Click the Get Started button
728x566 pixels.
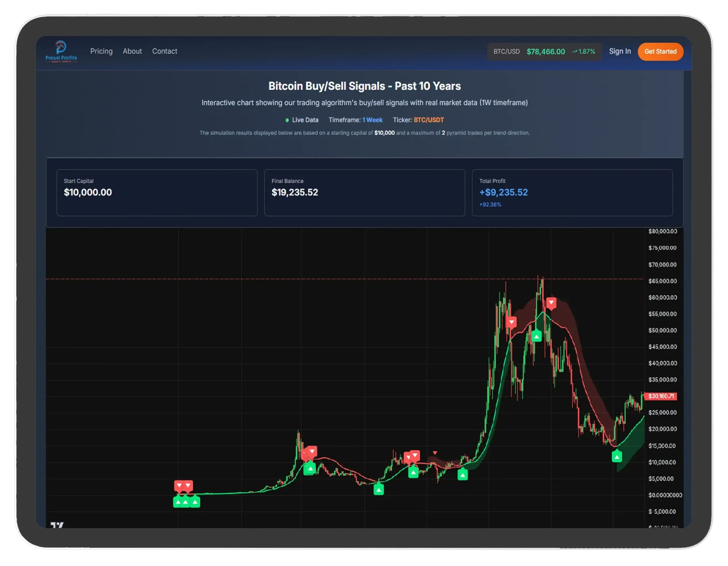(x=660, y=52)
